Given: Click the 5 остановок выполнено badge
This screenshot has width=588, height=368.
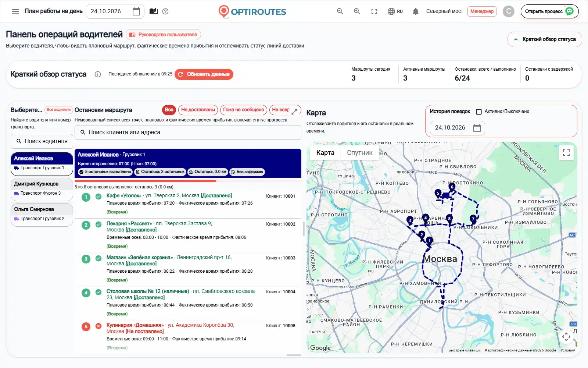Looking at the screenshot, I should pos(105,172).
